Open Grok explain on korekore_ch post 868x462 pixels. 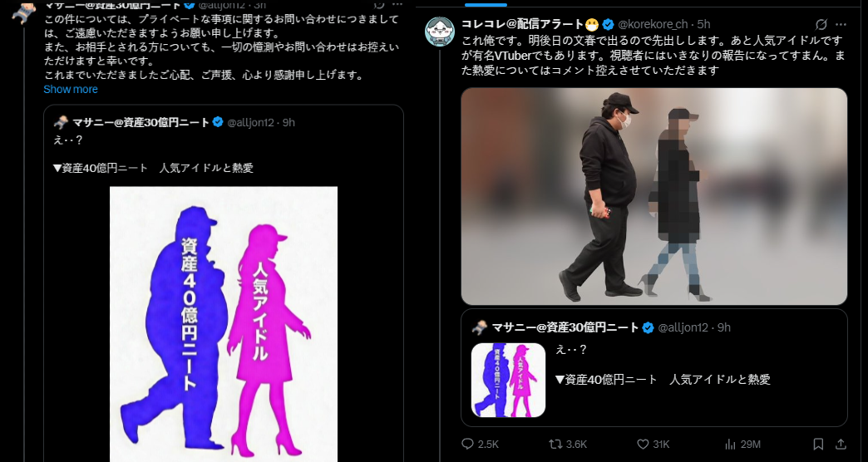821,24
